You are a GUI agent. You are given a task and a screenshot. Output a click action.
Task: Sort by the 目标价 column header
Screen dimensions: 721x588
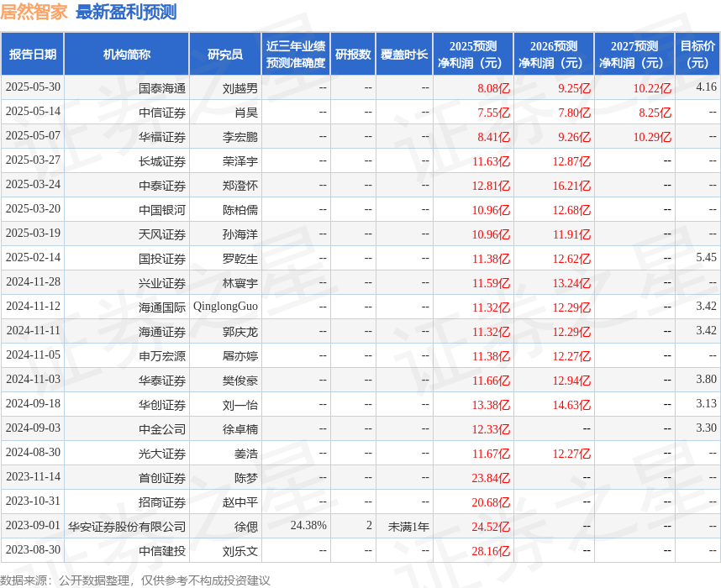coord(697,53)
